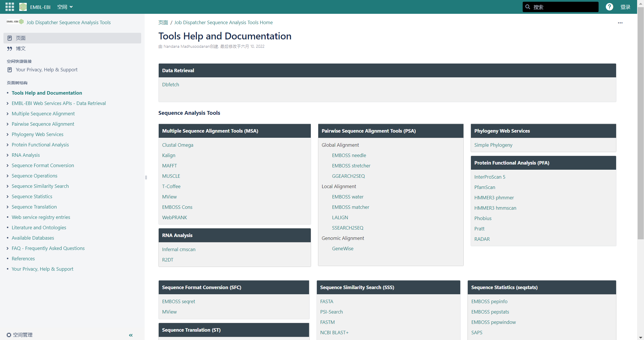Viewport: 644px width, 340px height.
Task: Open References in page tree
Action: (23, 259)
